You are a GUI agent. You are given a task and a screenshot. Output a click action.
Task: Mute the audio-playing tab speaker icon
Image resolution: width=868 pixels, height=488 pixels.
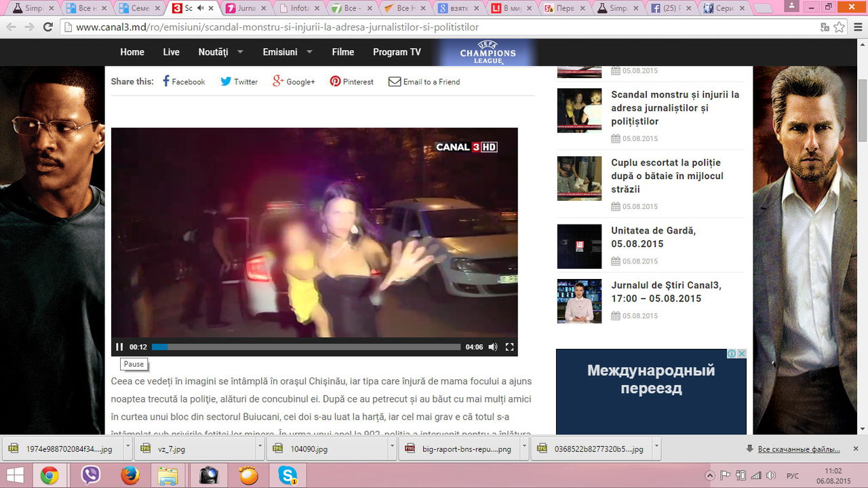[x=201, y=8]
